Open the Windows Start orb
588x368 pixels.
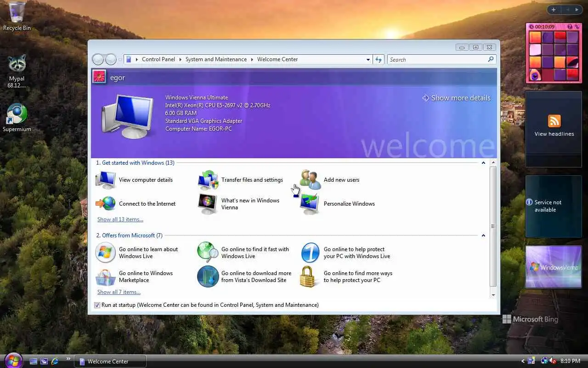13,360
